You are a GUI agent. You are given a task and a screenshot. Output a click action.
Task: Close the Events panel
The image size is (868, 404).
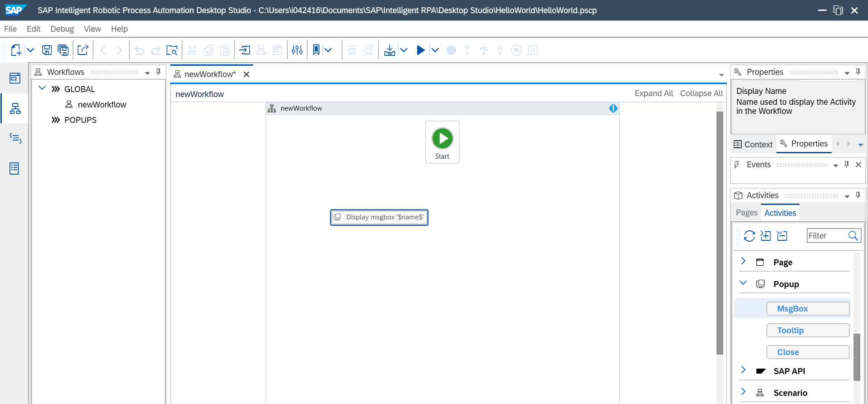(x=858, y=165)
